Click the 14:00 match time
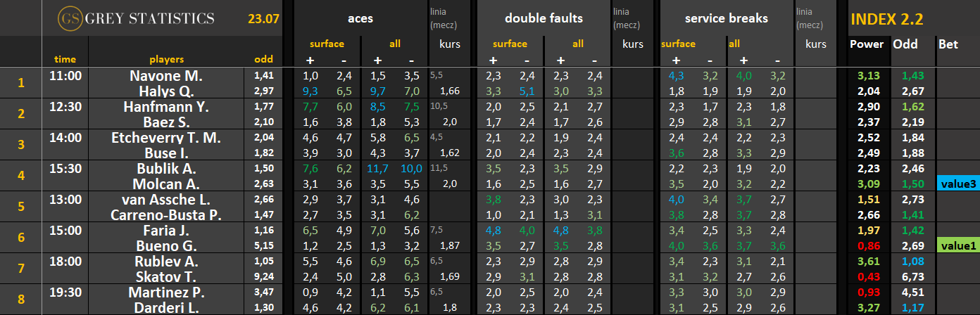Image resolution: width=980 pixels, height=315 pixels. pyautogui.click(x=65, y=137)
